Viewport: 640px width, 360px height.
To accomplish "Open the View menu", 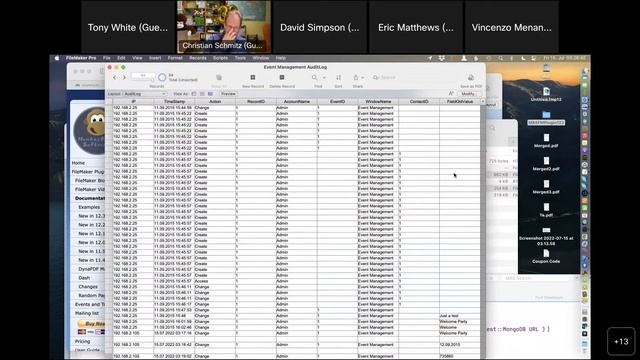I will 137,58.
